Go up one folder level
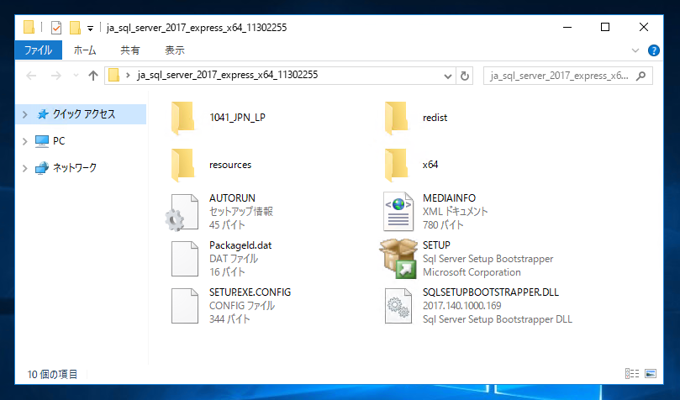The image size is (680, 400). [x=93, y=76]
